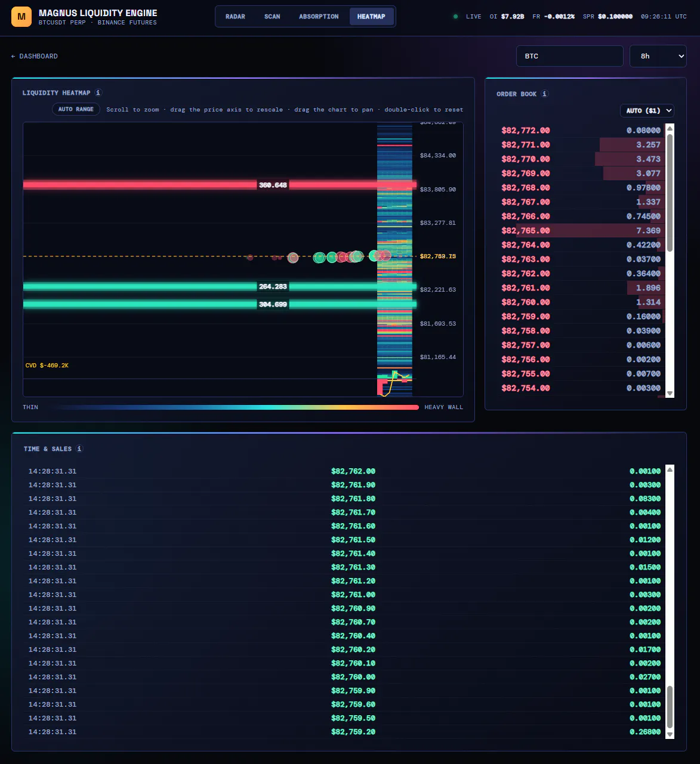Switch to the RADAR tab

pyautogui.click(x=235, y=17)
